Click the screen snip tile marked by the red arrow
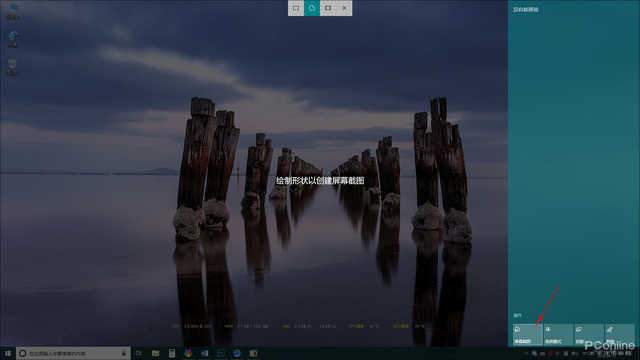The width and height of the screenshot is (640, 360). coord(527,335)
